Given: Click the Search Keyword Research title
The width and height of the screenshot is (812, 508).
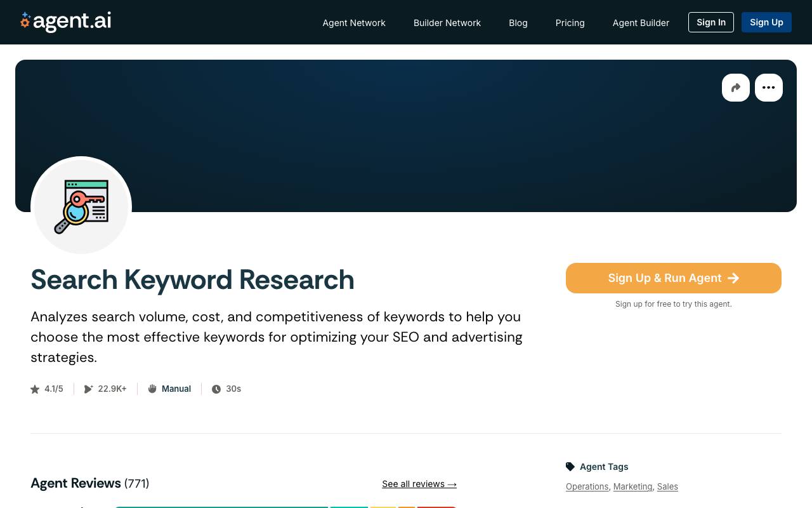Looking at the screenshot, I should click(x=192, y=279).
